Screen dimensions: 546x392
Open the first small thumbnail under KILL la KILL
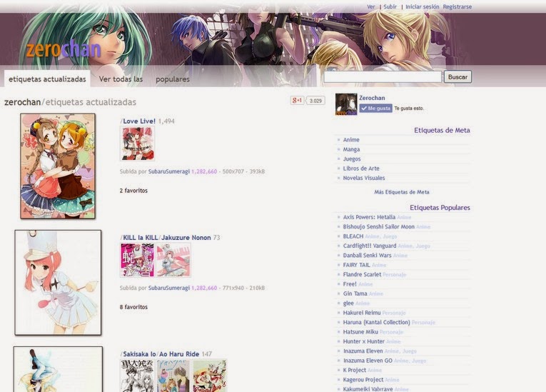click(137, 260)
